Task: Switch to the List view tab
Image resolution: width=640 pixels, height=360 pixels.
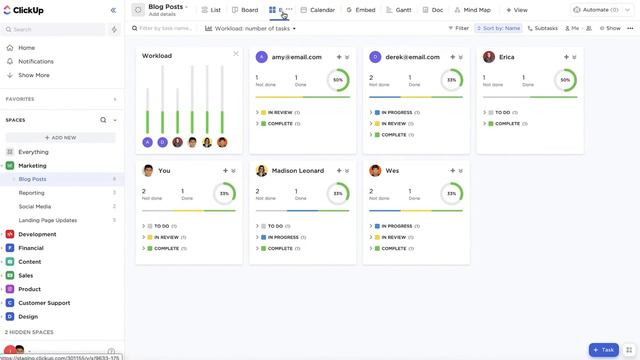Action: pos(211,10)
